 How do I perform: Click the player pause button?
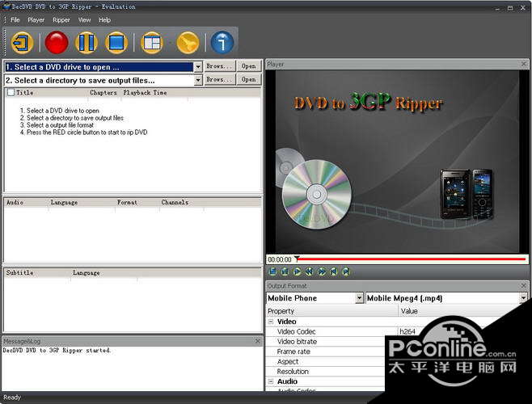(x=285, y=271)
